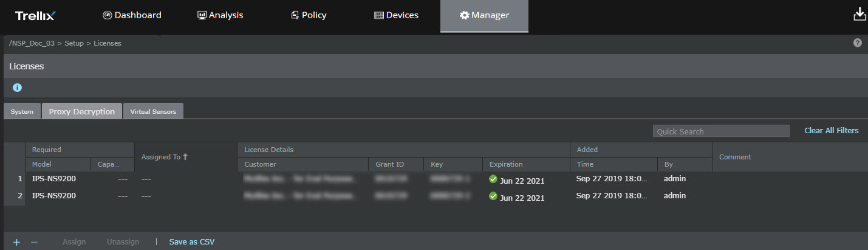Add a license with the plus icon
This screenshot has width=868, height=250.
pyautogui.click(x=16, y=242)
